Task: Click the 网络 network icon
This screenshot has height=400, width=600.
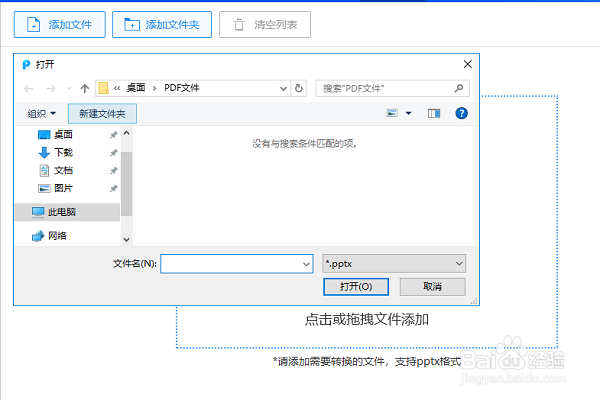Action: 38,236
